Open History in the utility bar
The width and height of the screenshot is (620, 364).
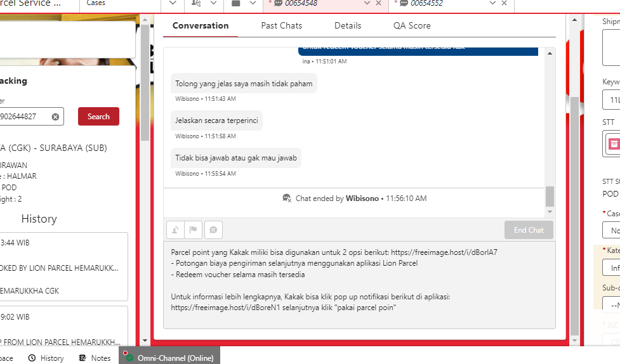tap(46, 358)
